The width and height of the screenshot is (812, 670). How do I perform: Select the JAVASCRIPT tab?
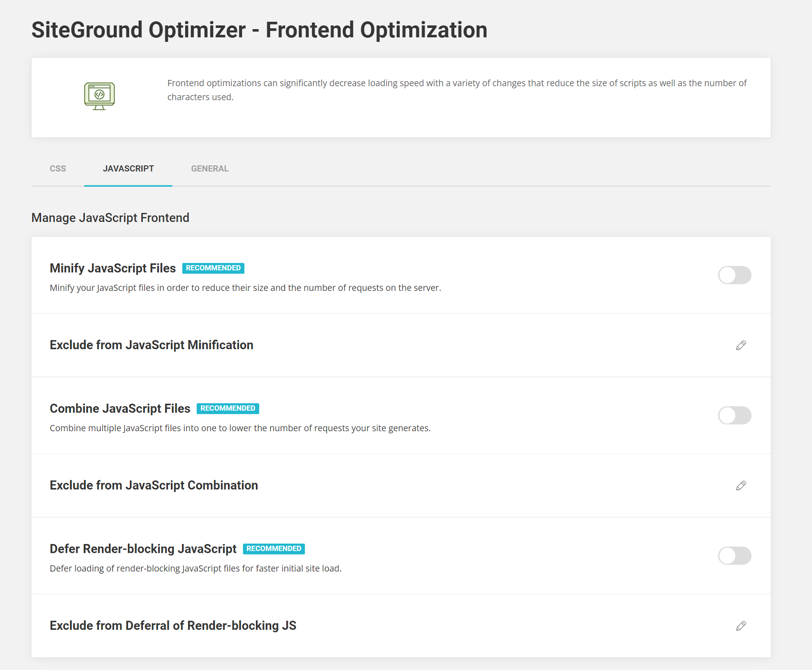tap(128, 168)
